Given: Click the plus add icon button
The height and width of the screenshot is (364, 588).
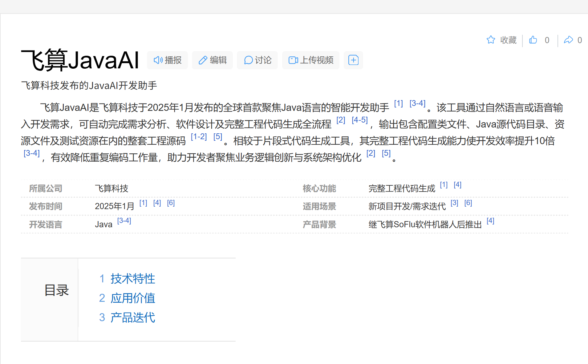Looking at the screenshot, I should [353, 60].
